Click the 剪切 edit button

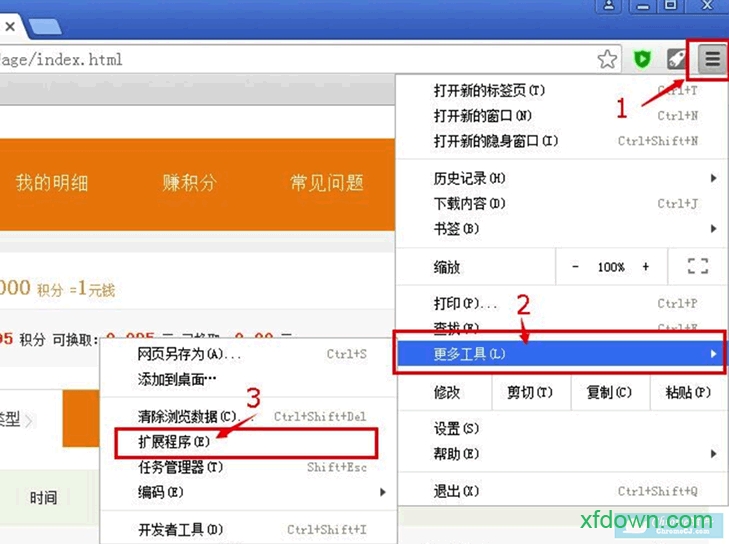coord(530,392)
